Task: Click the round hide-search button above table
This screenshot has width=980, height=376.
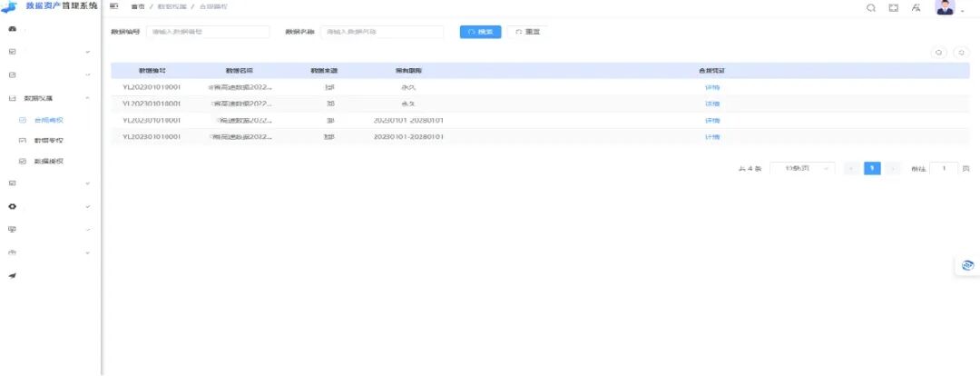Action: pos(939,53)
